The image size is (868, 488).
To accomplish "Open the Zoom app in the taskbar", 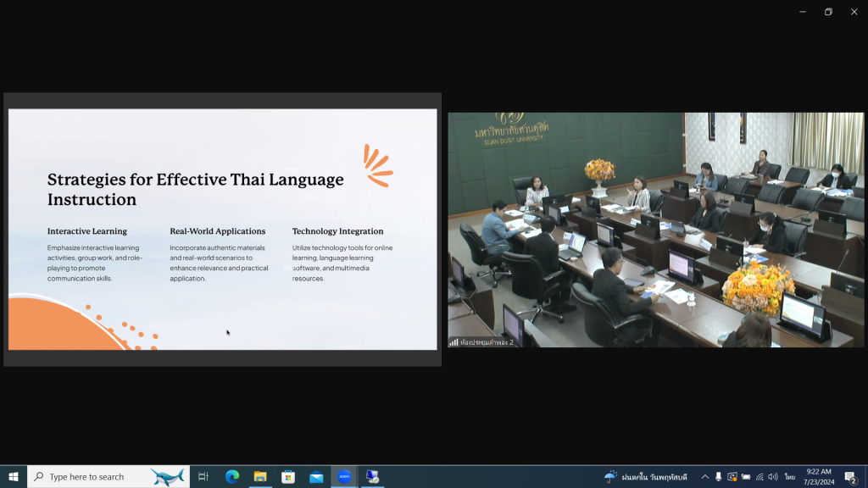I will tap(344, 477).
